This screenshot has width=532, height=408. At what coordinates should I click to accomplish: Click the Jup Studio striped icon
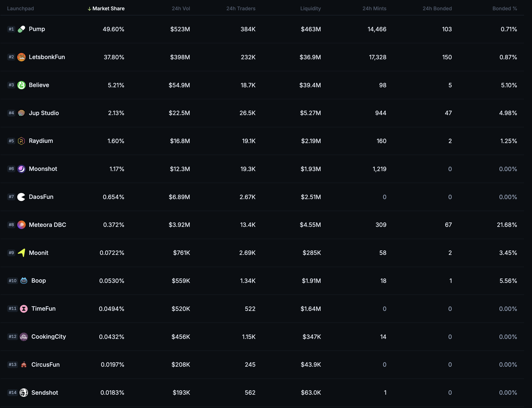pos(21,113)
